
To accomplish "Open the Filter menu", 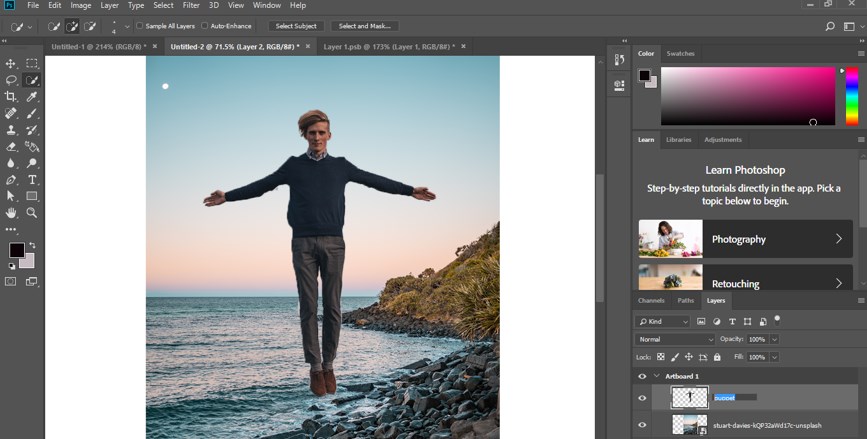I will point(191,6).
